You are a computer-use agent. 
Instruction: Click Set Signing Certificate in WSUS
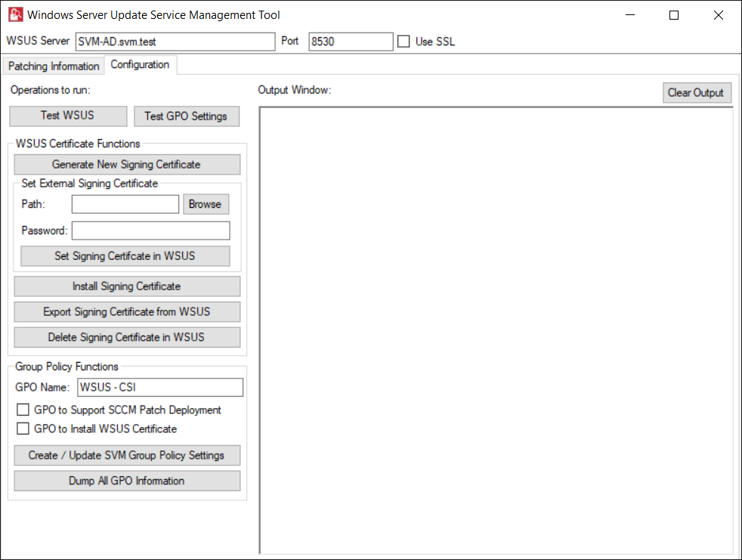pyautogui.click(x=125, y=256)
